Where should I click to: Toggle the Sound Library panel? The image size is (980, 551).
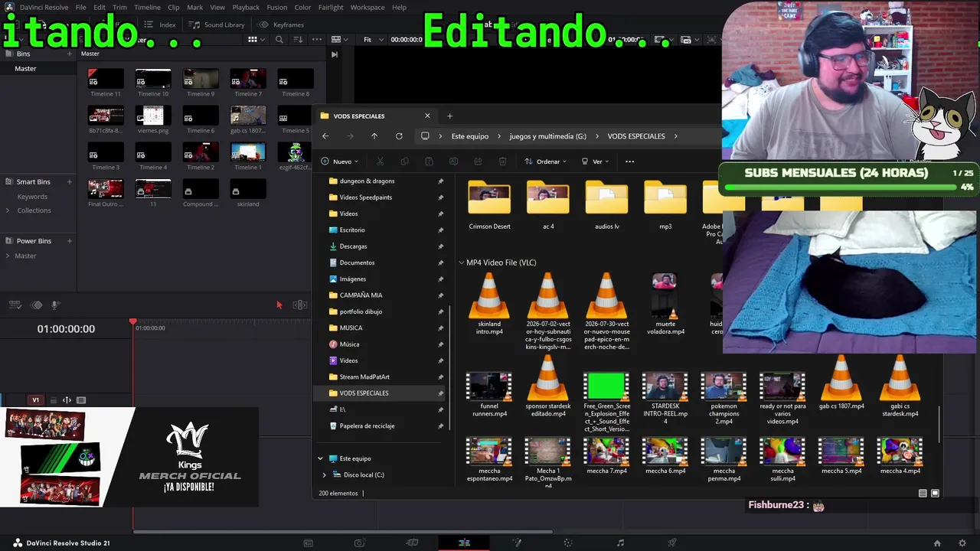[x=217, y=24]
